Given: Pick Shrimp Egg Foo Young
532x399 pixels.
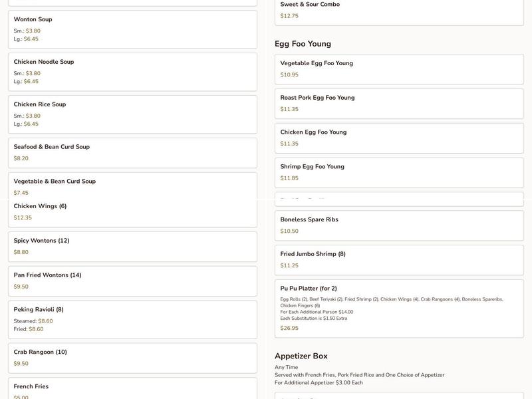Looking at the screenshot, I should pos(399,173).
